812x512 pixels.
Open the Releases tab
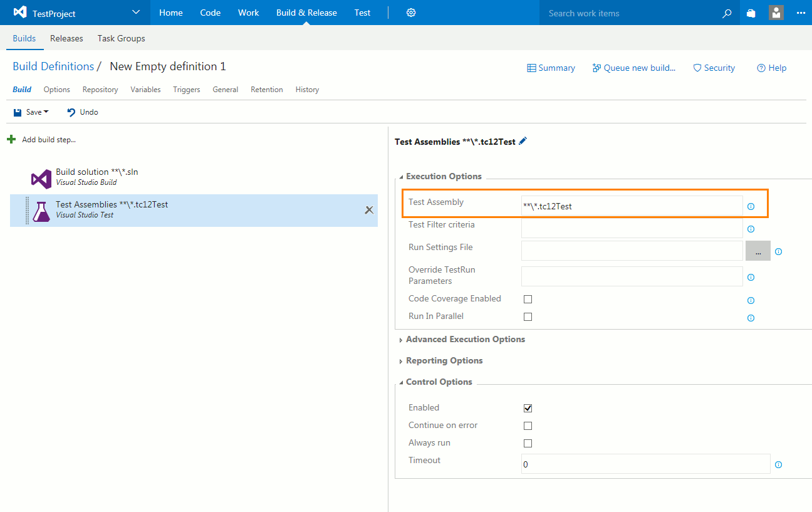click(66, 38)
